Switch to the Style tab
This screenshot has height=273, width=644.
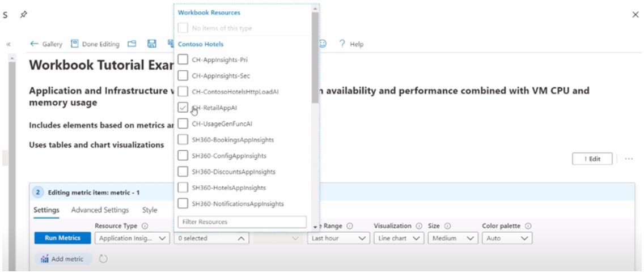pyautogui.click(x=150, y=210)
